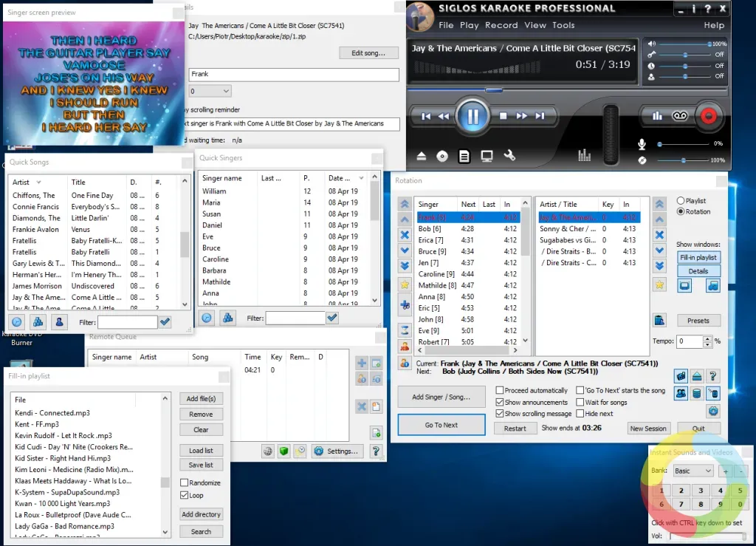756x546 pixels.
Task: Open Remote Queue Settings...
Action: [337, 451]
